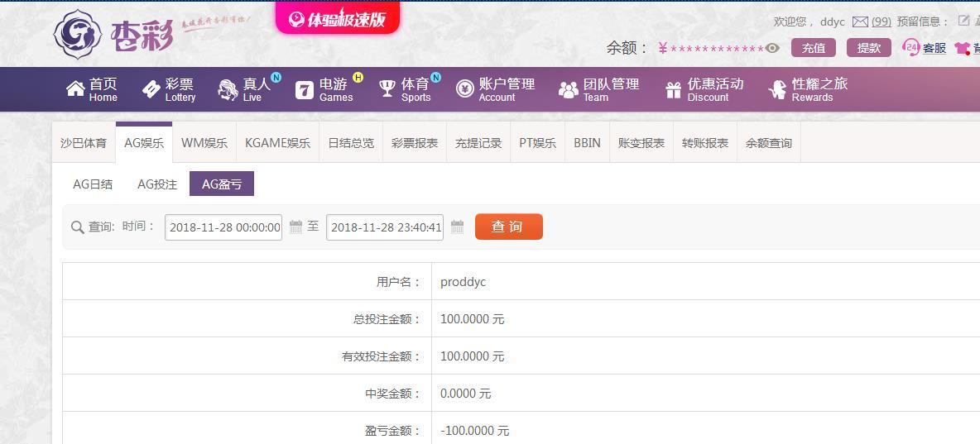980x444 pixels.
Task: Click the Team management people icon
Action: (568, 89)
